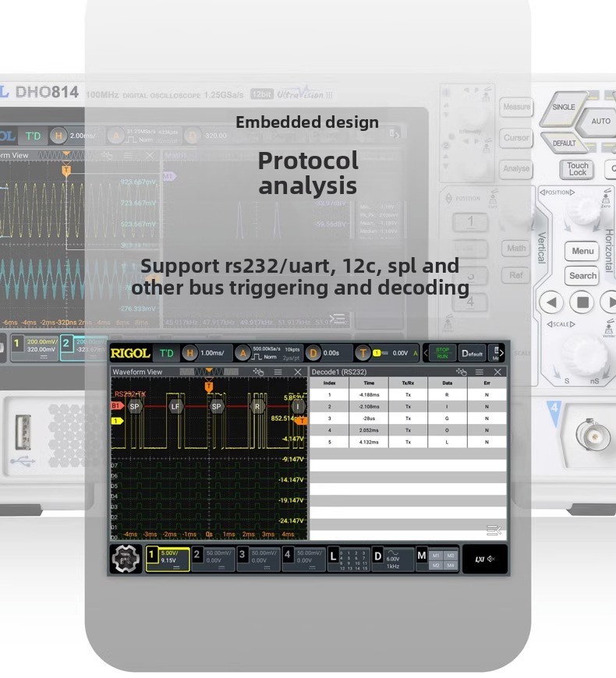
Task: Enable channel 2 in bottom bar
Action: 214,559
